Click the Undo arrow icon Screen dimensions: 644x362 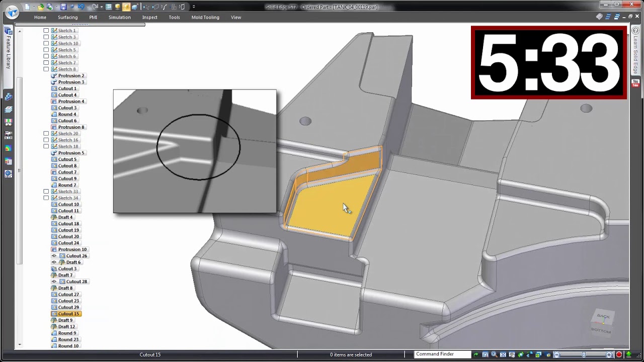click(x=82, y=7)
